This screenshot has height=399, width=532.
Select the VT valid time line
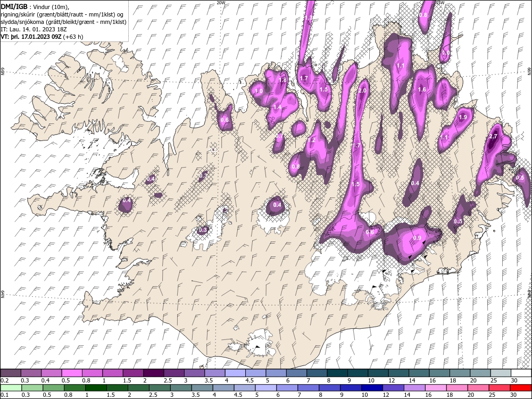tap(42, 37)
